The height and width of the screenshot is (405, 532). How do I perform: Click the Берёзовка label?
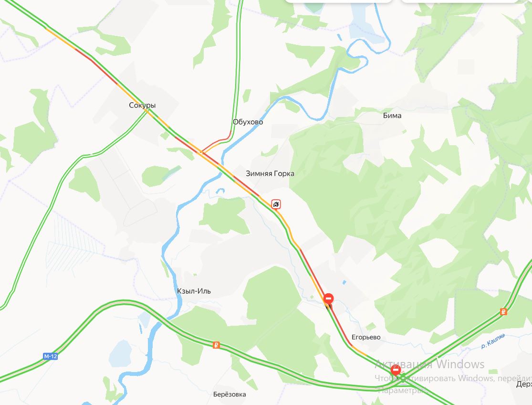(229, 394)
